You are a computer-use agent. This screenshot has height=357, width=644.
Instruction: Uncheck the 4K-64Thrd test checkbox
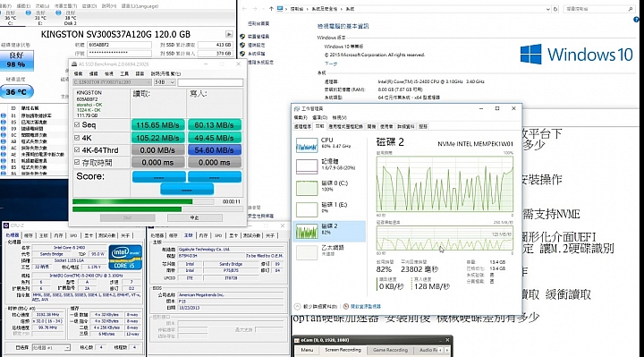pyautogui.click(x=77, y=150)
